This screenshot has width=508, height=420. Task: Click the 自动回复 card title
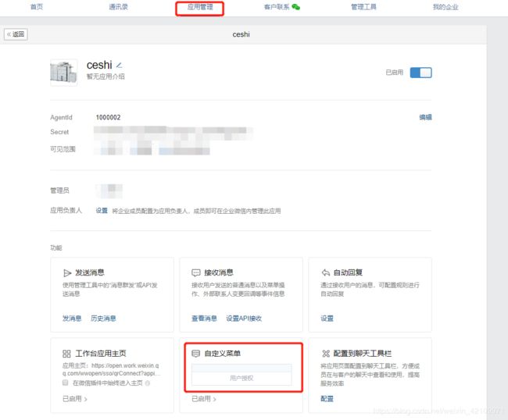point(348,272)
